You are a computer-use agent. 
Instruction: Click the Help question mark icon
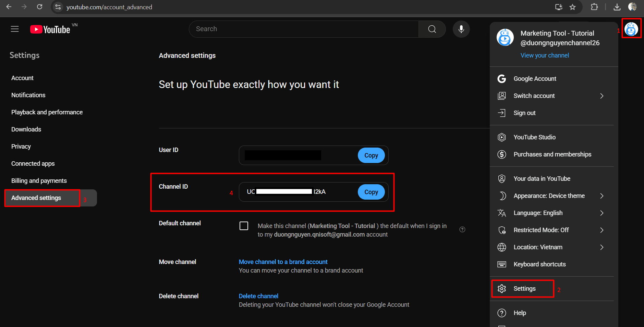coord(502,313)
